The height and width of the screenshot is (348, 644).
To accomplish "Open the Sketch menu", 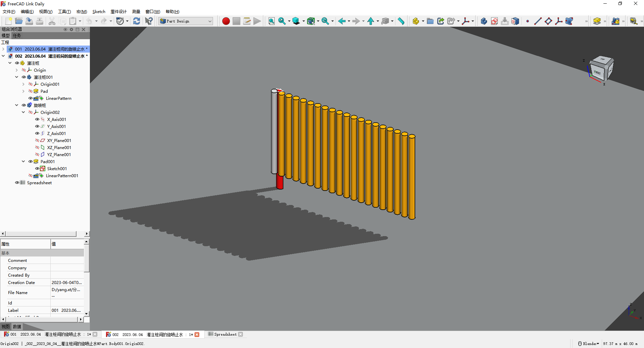I will click(99, 12).
